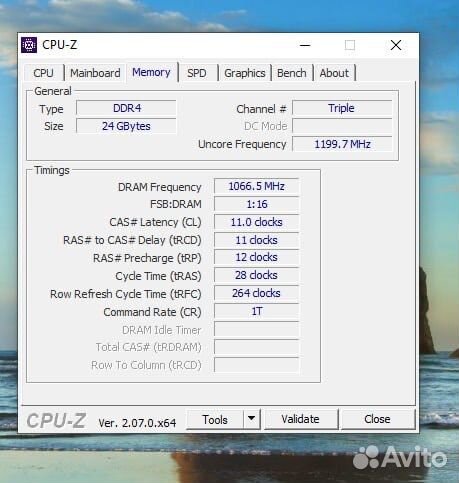459x483 pixels.
Task: Click the version text Ver. 2.07.0.x64
Action: [137, 423]
